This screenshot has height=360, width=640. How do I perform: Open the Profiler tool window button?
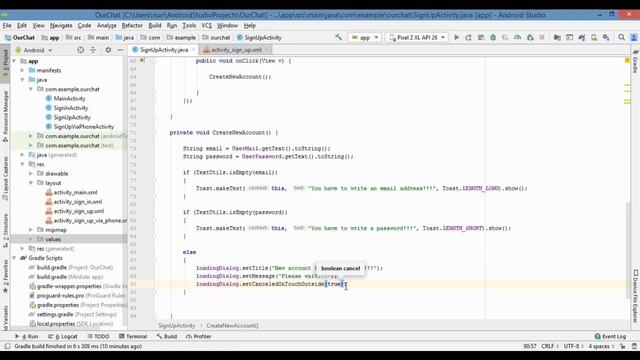[198, 336]
